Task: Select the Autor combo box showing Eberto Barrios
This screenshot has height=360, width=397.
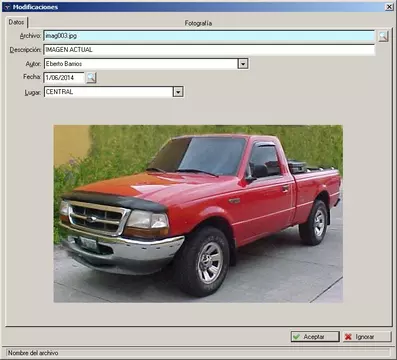Action: pos(146,64)
